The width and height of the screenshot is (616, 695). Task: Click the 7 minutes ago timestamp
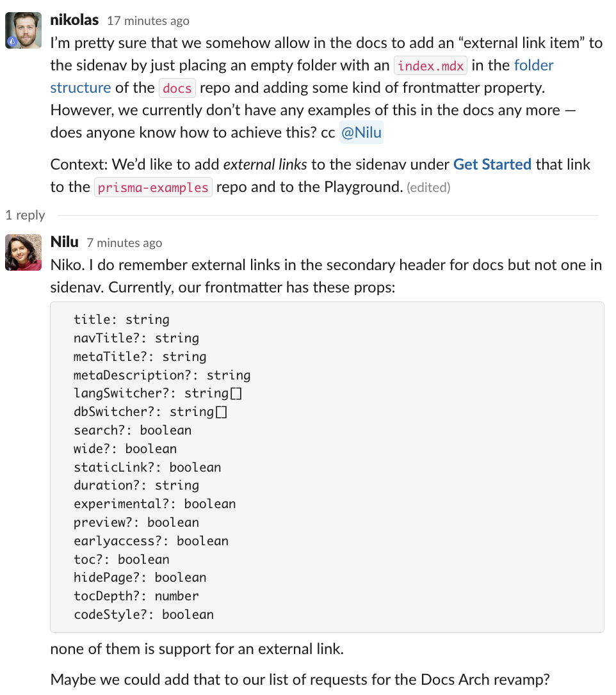pyautogui.click(x=124, y=243)
